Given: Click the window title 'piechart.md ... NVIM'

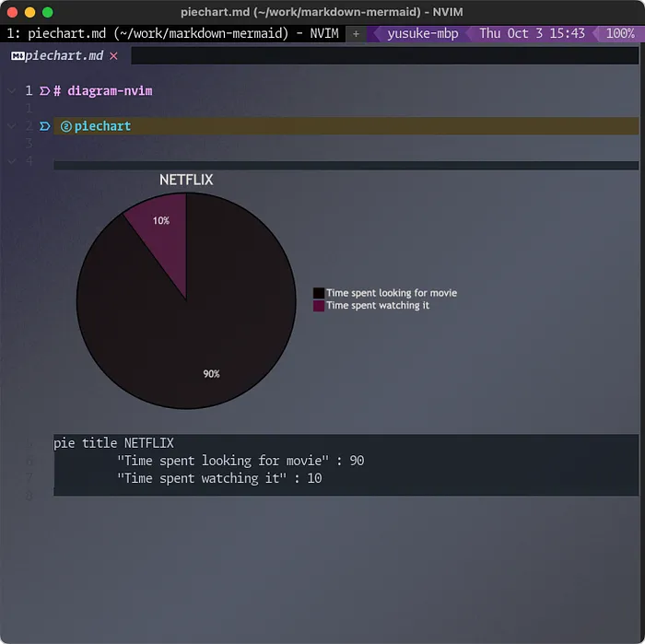Looking at the screenshot, I should tap(322, 12).
